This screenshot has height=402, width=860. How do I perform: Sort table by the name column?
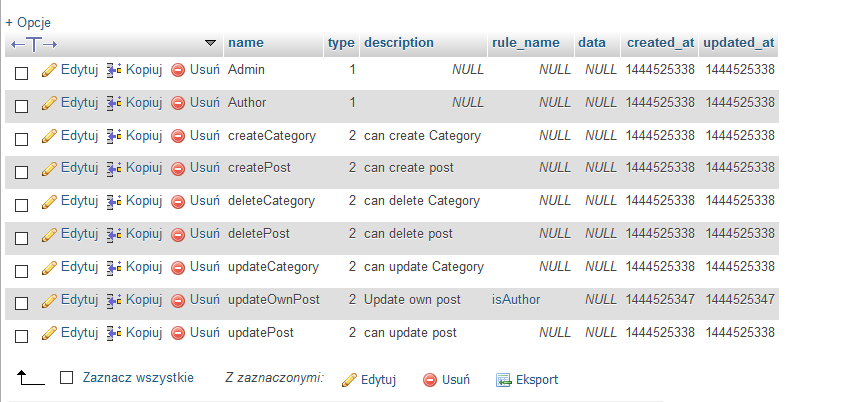(x=246, y=43)
